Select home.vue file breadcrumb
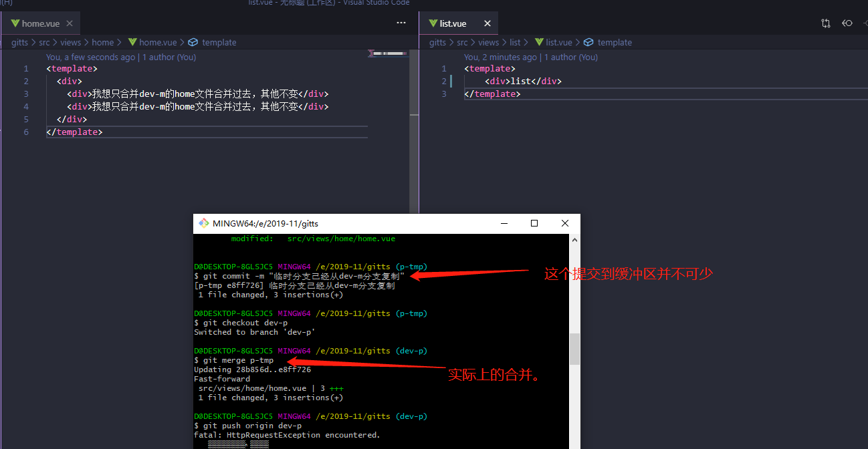Image resolution: width=868 pixels, height=449 pixels. point(158,42)
